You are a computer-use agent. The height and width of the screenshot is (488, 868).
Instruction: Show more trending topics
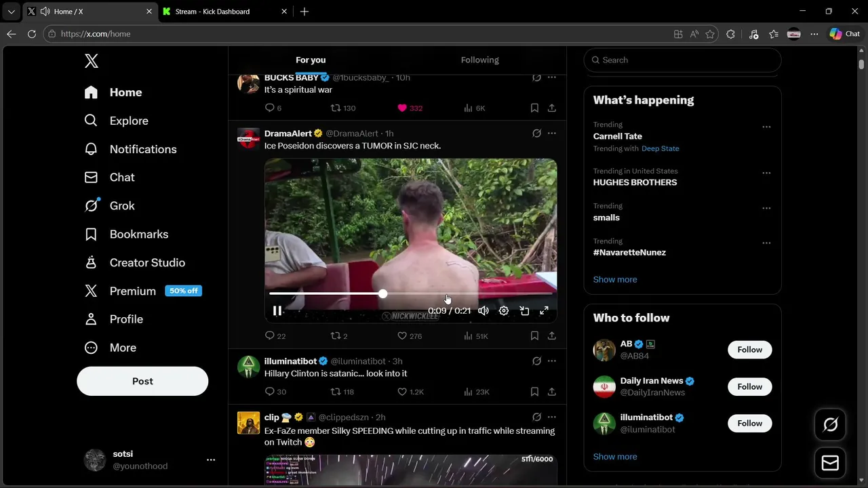point(615,279)
